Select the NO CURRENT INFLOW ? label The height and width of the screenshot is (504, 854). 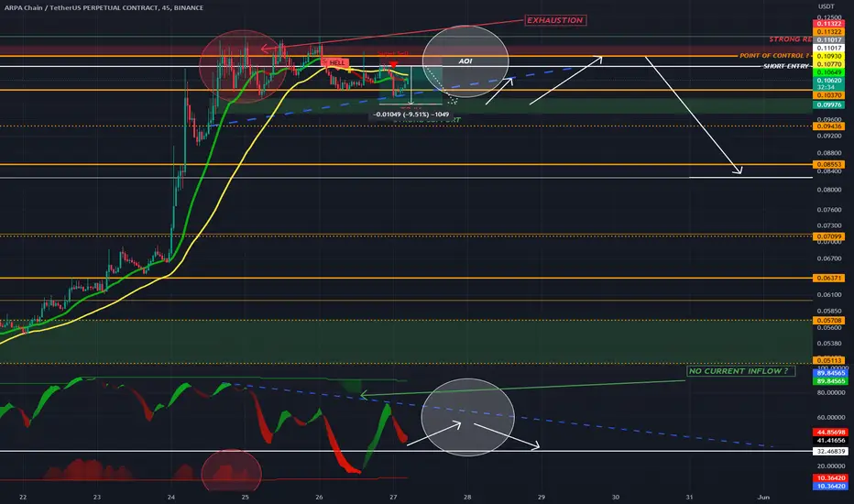(740, 371)
